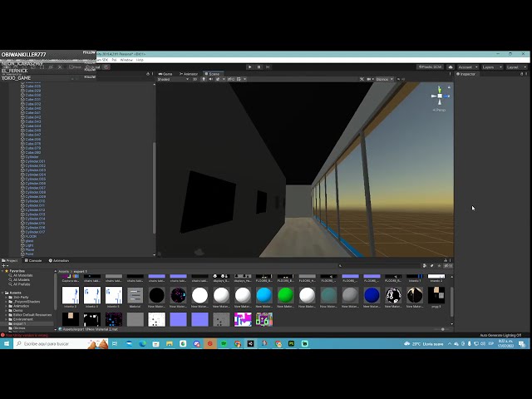Click the Persp label under the gizmo
The image size is (532, 399).
tap(439, 111)
